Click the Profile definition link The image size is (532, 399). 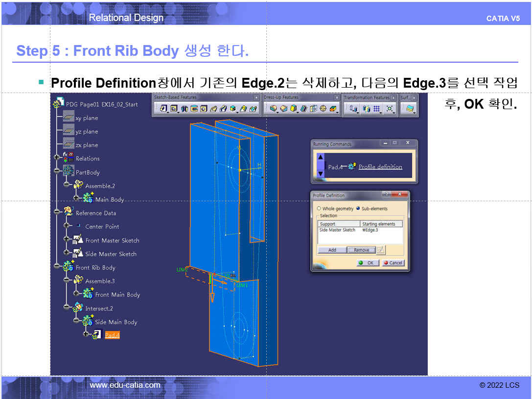[380, 167]
